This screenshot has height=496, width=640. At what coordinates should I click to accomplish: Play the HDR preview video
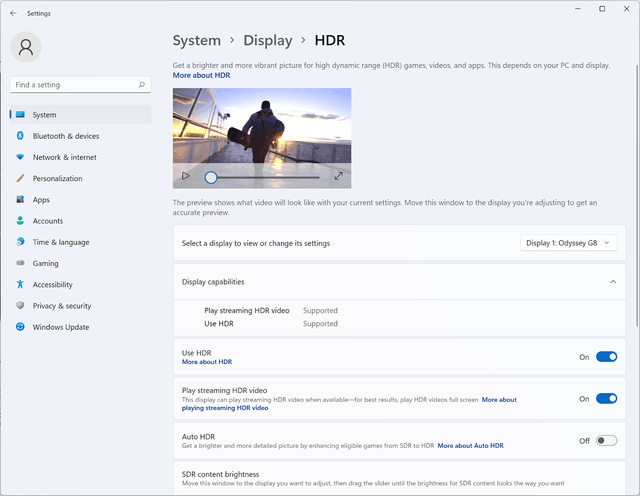pyautogui.click(x=185, y=176)
